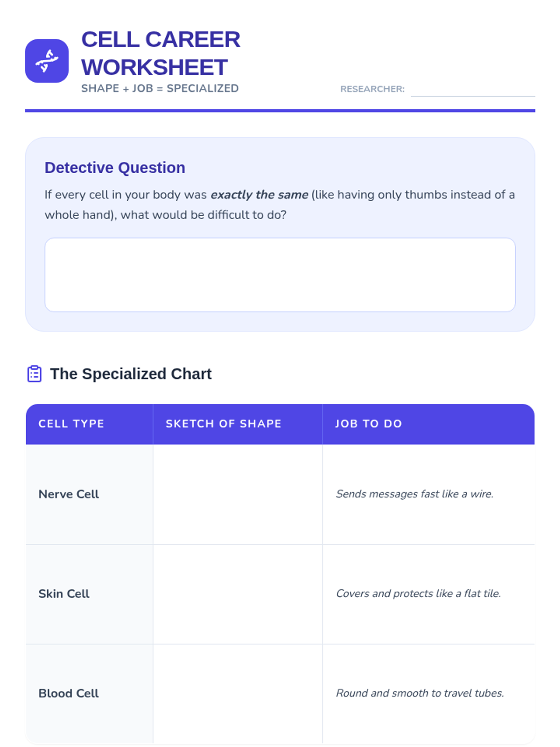Click 'Covers and protects like a flat tile'

pyautogui.click(x=418, y=594)
